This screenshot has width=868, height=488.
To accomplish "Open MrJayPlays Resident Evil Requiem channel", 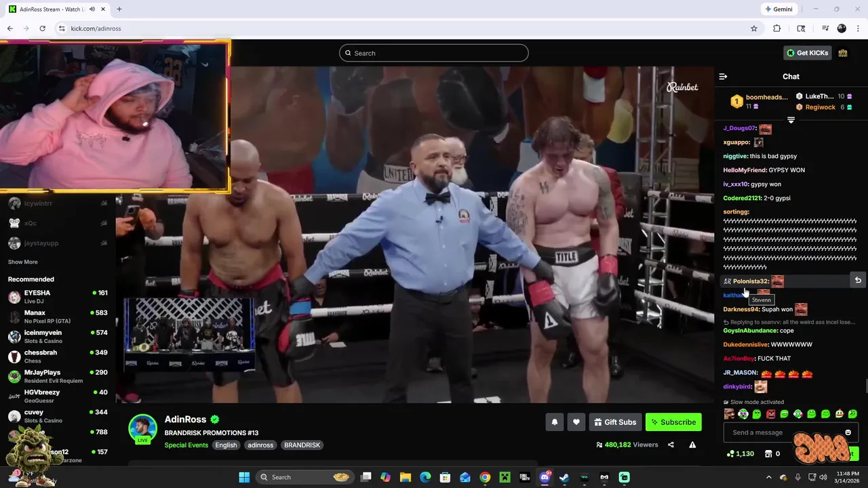I will 58,376.
